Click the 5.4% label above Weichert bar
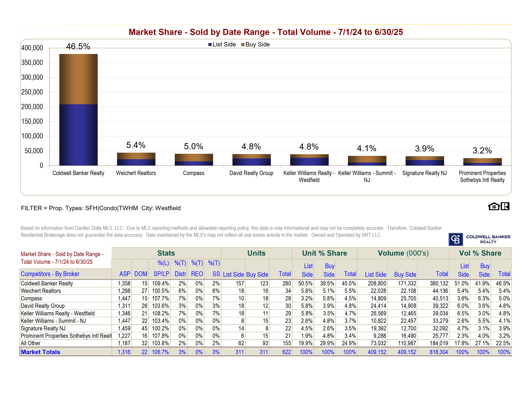The width and height of the screenshot is (532, 411). pos(136,145)
